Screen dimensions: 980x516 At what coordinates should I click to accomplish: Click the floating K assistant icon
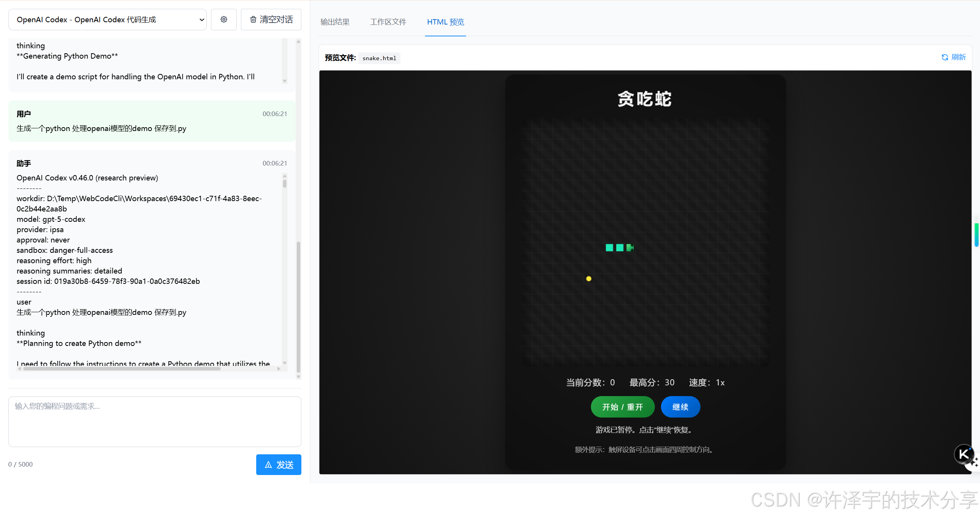[x=964, y=454]
